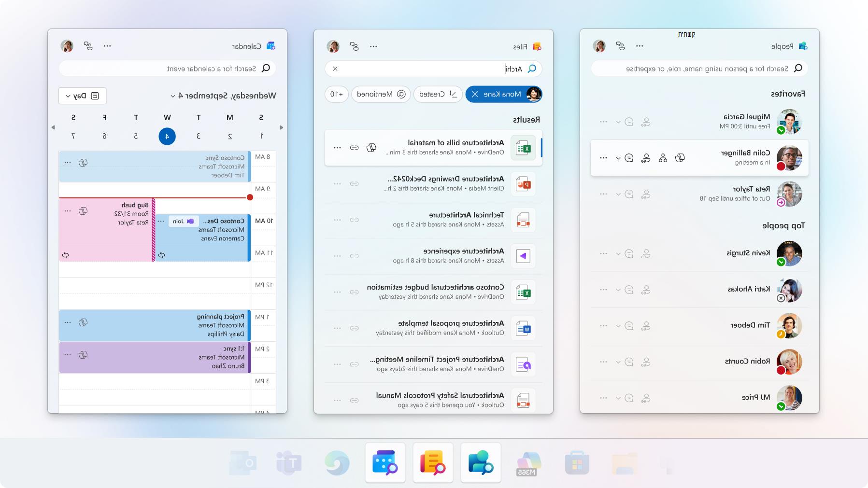
Task: Remove the Mona Kane filter chip
Action: pos(475,94)
